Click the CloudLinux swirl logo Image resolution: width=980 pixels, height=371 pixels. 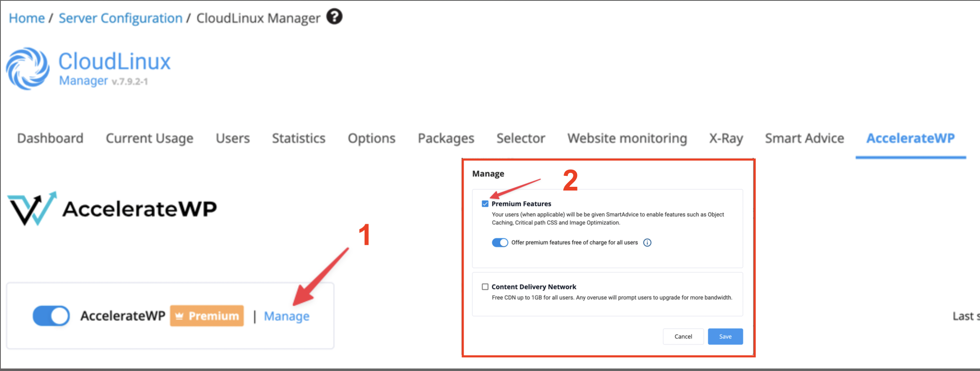(28, 68)
